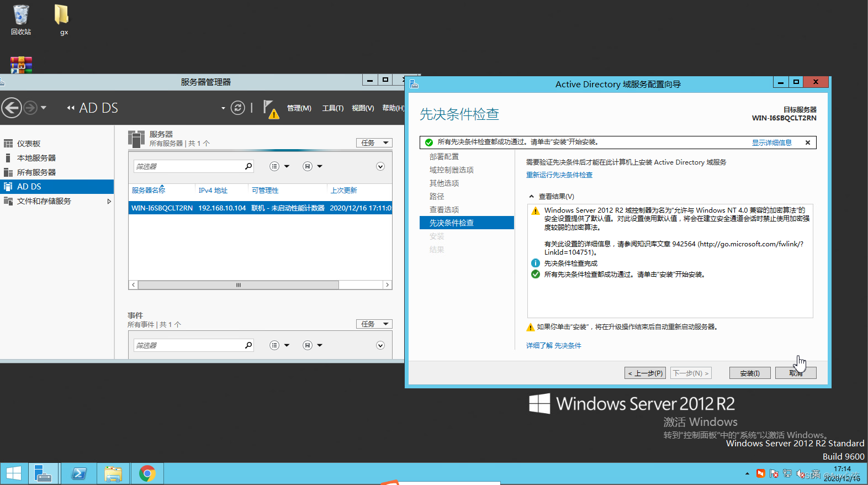Click the taskbar clock showing 17:14
Viewport: 868px width, 485px height.
(842, 473)
